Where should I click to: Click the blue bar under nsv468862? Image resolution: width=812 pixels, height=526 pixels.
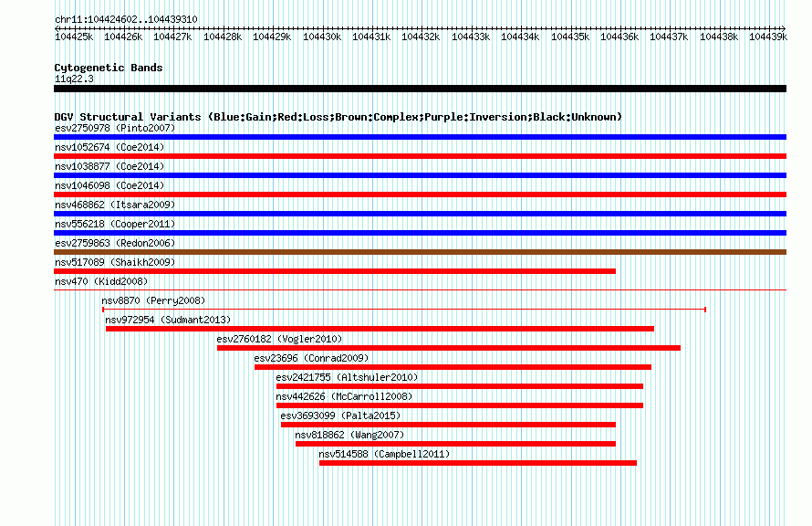(x=420, y=214)
